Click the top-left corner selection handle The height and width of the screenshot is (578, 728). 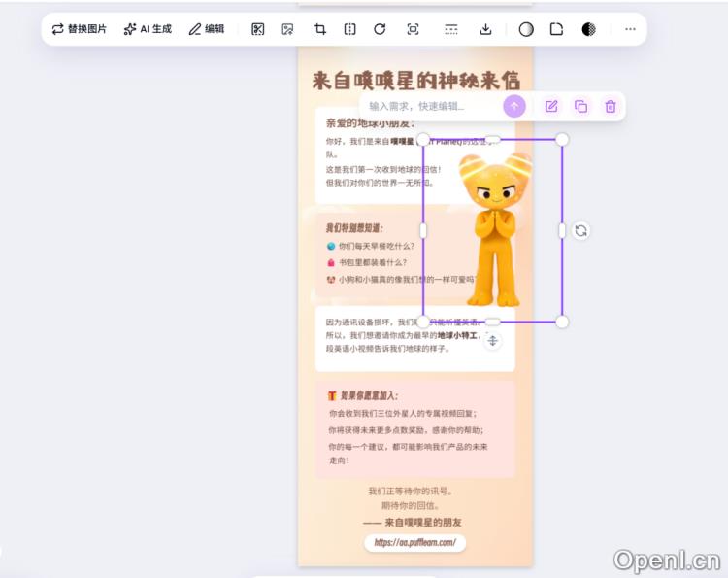pos(423,139)
